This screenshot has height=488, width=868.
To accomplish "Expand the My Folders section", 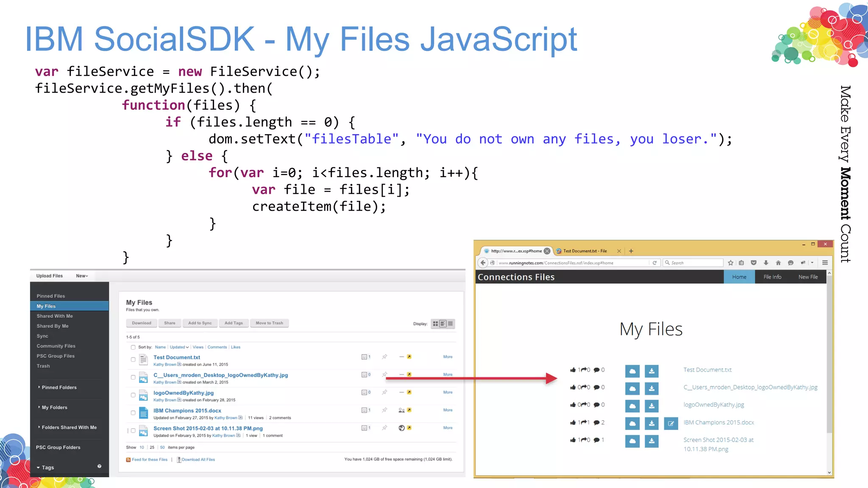I will point(53,407).
